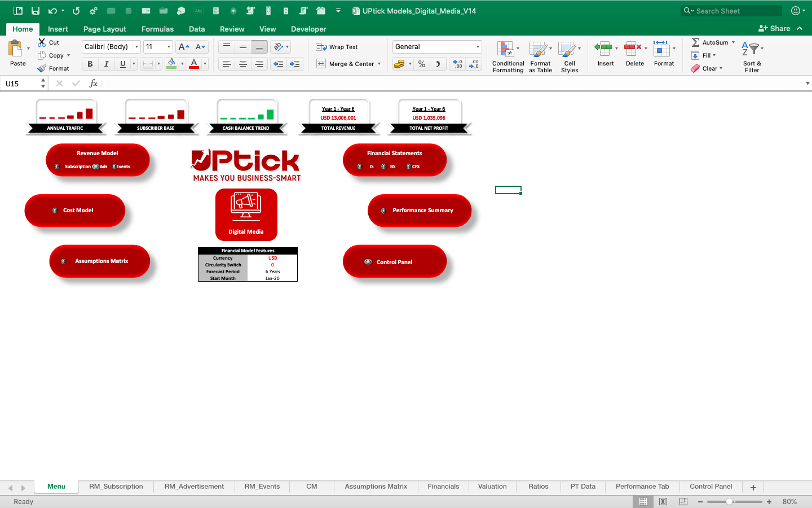The height and width of the screenshot is (508, 812).
Task: Switch to RM_Subscription sheet tab
Action: pos(116,487)
